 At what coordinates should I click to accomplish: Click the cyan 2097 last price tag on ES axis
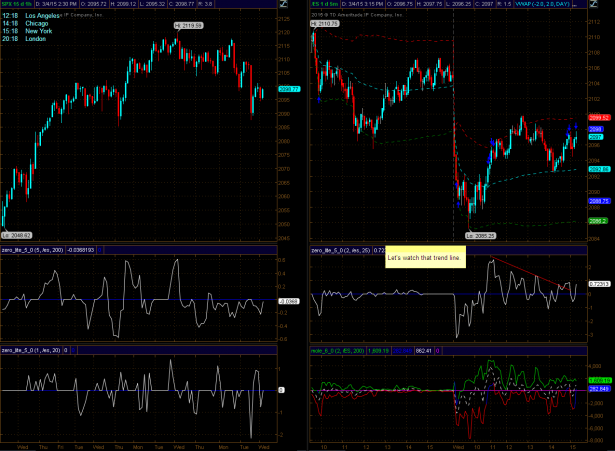click(x=596, y=137)
